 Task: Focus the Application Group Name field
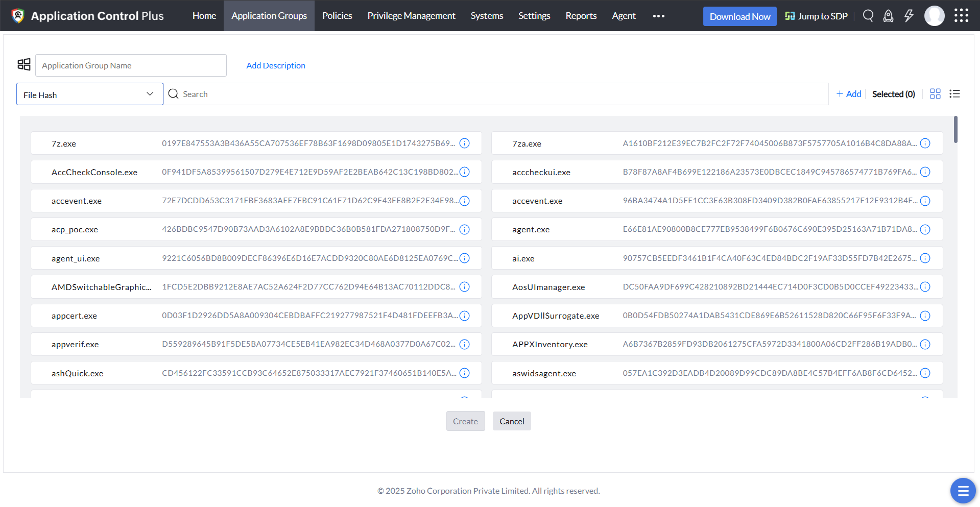131,65
